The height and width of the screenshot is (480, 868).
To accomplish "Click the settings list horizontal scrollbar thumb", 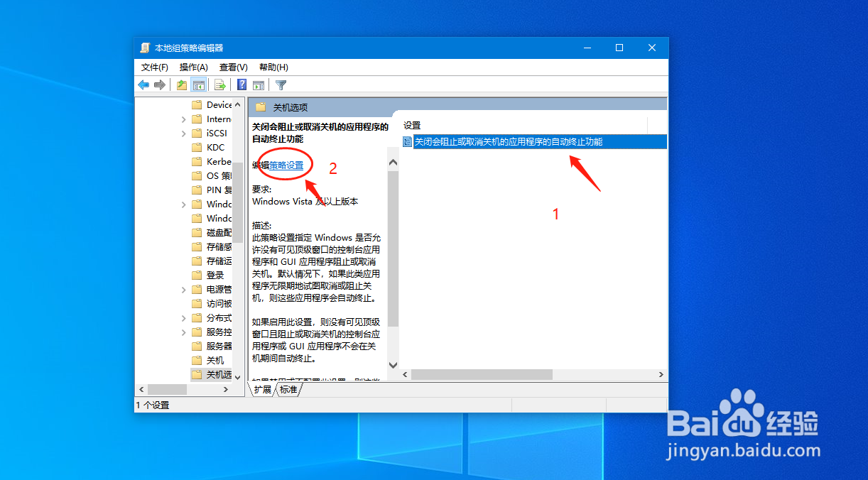I will [482, 375].
